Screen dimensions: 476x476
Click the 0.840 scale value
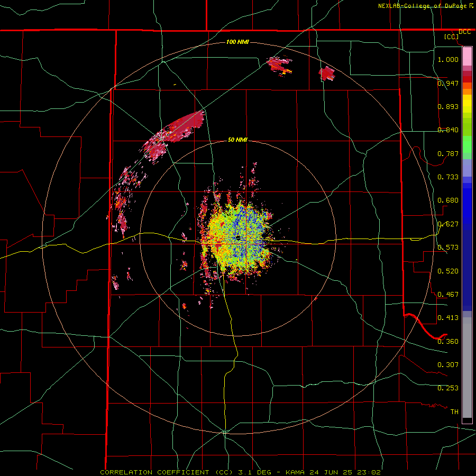coord(448,130)
